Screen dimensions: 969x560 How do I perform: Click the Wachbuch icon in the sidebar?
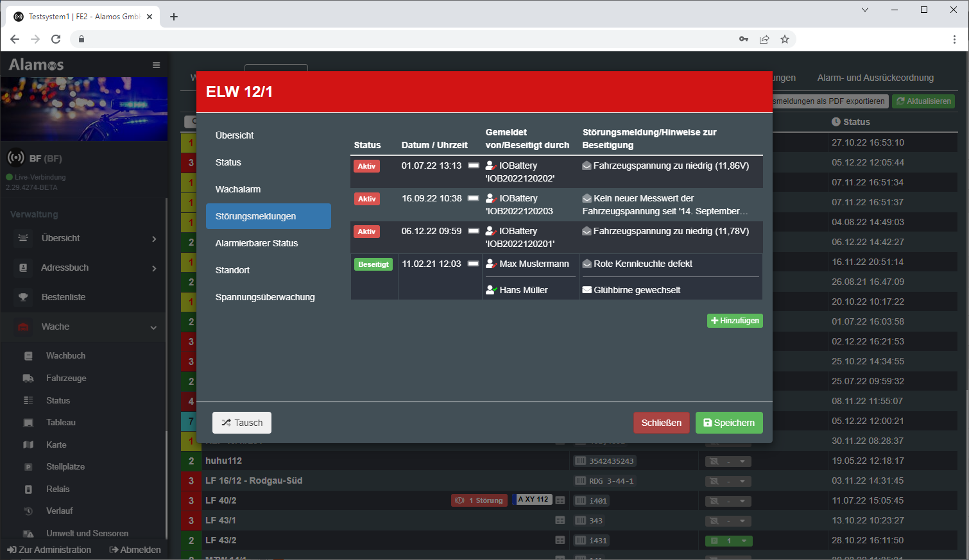coord(28,356)
